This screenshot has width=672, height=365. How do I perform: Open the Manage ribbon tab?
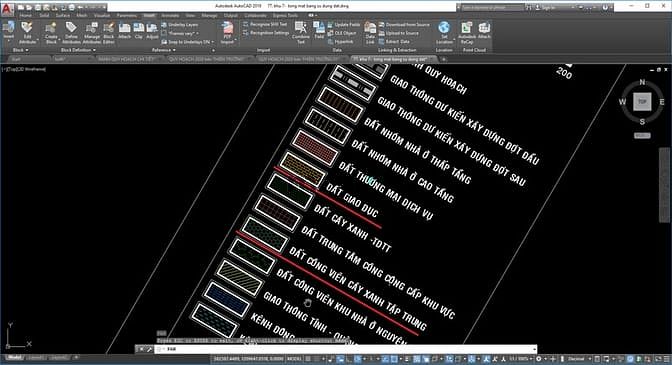point(209,15)
